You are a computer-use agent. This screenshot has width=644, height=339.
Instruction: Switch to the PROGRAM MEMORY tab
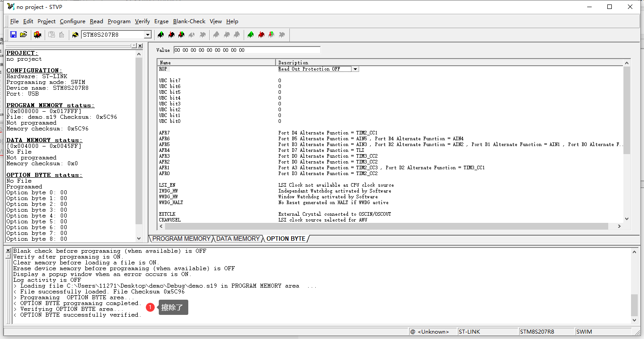click(181, 239)
